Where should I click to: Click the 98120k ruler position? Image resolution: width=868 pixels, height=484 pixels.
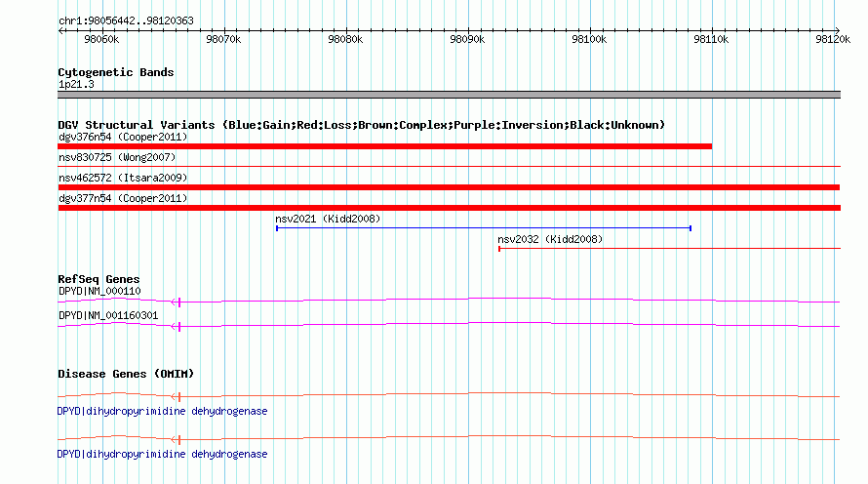pos(833,39)
